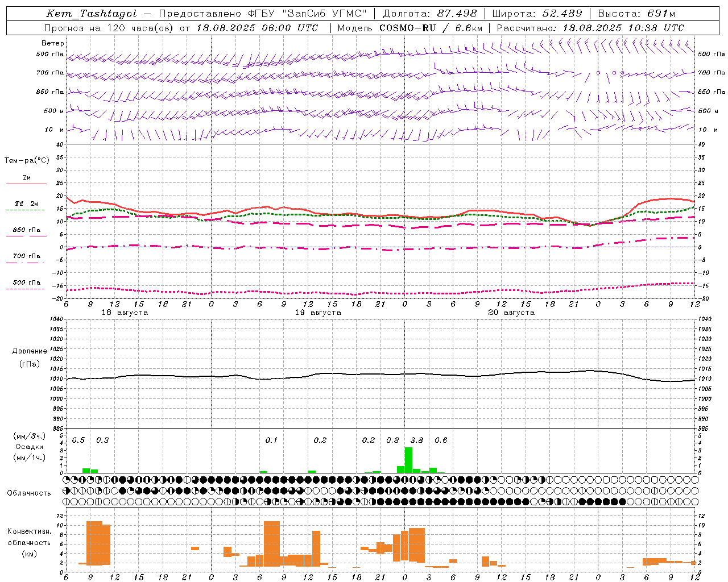Click the 0.3 precipitation amount value

pos(102,440)
